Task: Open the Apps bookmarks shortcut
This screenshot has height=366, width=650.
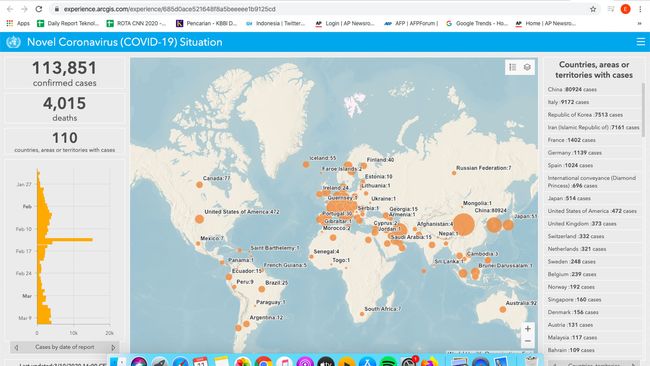Action: coord(18,24)
